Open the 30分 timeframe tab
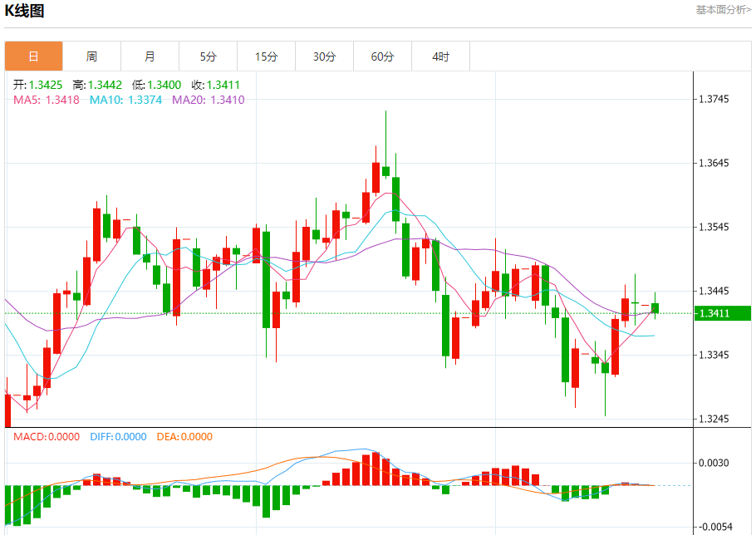Image resolution: width=756 pixels, height=535 pixels. coord(325,56)
